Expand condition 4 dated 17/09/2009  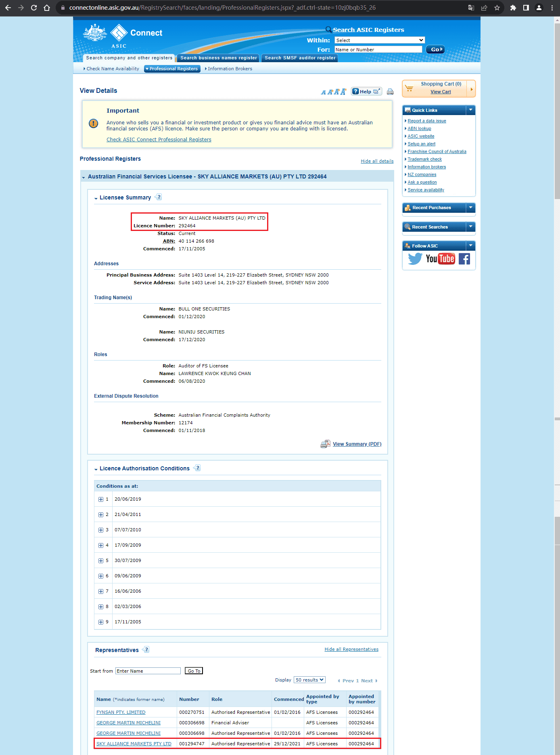(x=101, y=545)
